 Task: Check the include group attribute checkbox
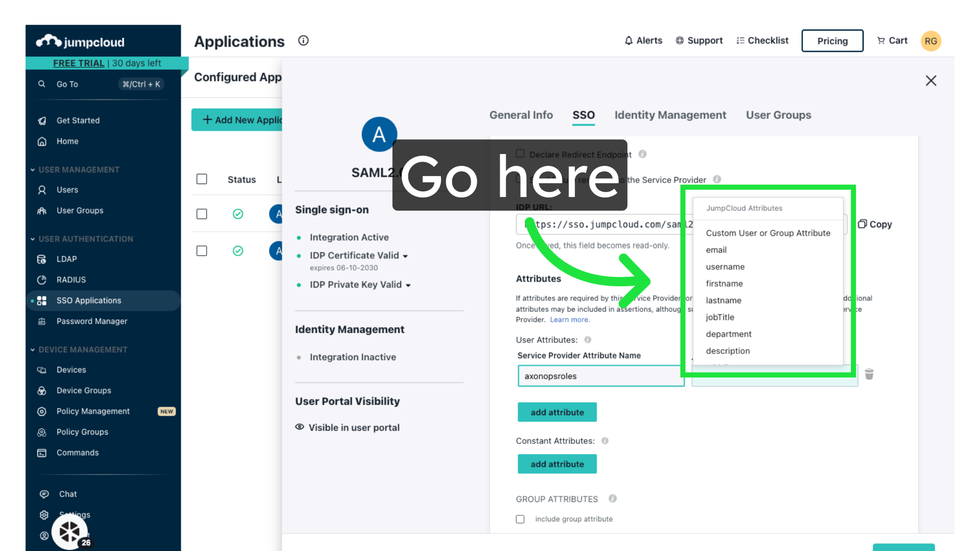click(x=520, y=519)
